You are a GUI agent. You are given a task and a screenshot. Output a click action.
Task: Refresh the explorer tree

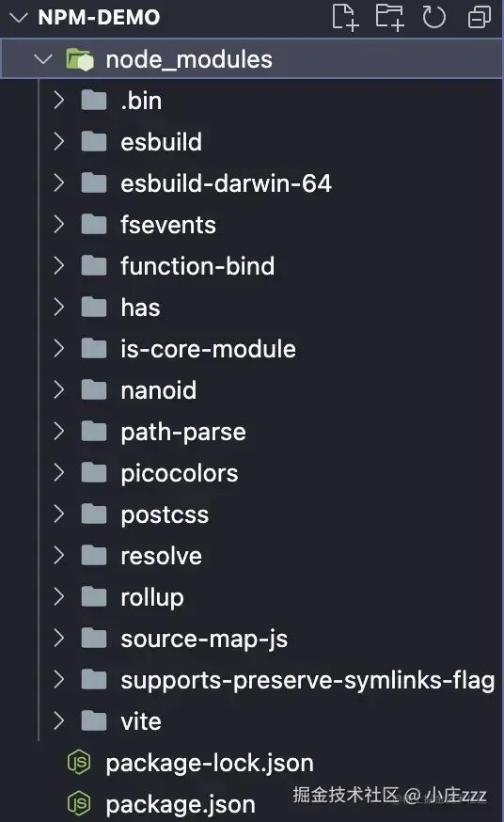pos(433,17)
